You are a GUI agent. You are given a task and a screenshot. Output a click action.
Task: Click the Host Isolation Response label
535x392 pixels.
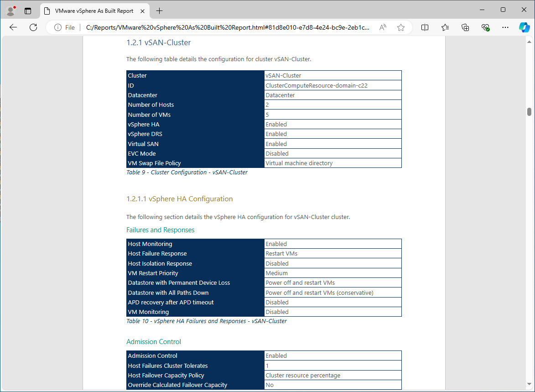pyautogui.click(x=160, y=264)
